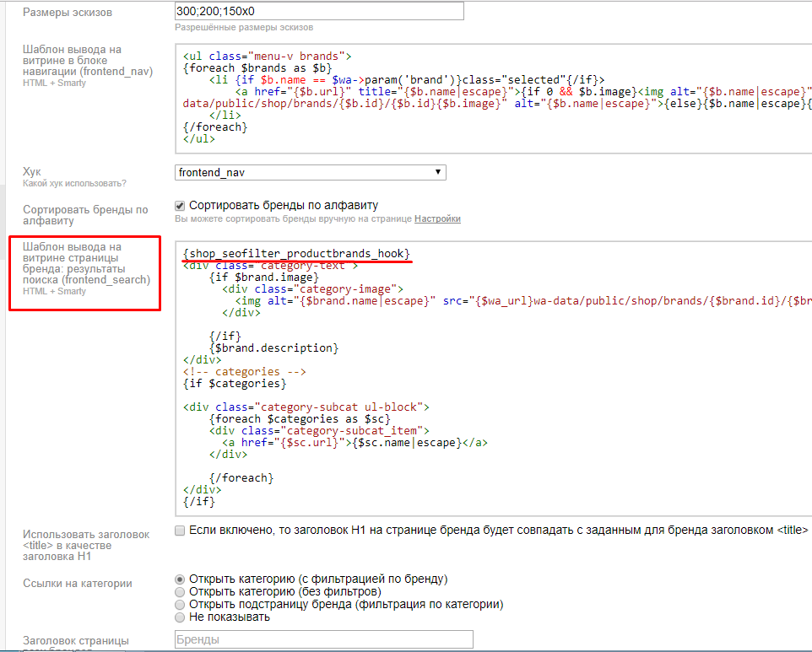Choose 'Открыть подстраницу бренда' radio option
The height and width of the screenshot is (652, 812).
[180, 605]
